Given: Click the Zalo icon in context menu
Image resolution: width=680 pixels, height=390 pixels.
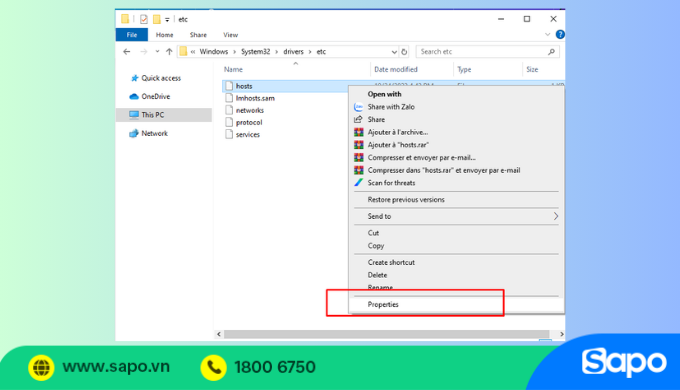Looking at the screenshot, I should [x=358, y=107].
